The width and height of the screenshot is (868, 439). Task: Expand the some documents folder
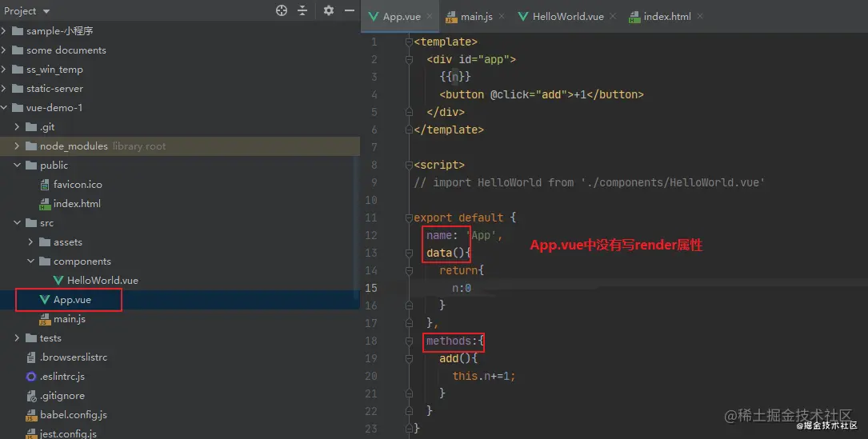tap(4, 50)
